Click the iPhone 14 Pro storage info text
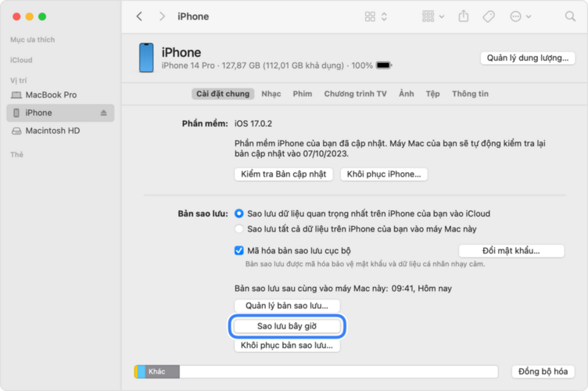This screenshot has height=391, width=588. 267,66
